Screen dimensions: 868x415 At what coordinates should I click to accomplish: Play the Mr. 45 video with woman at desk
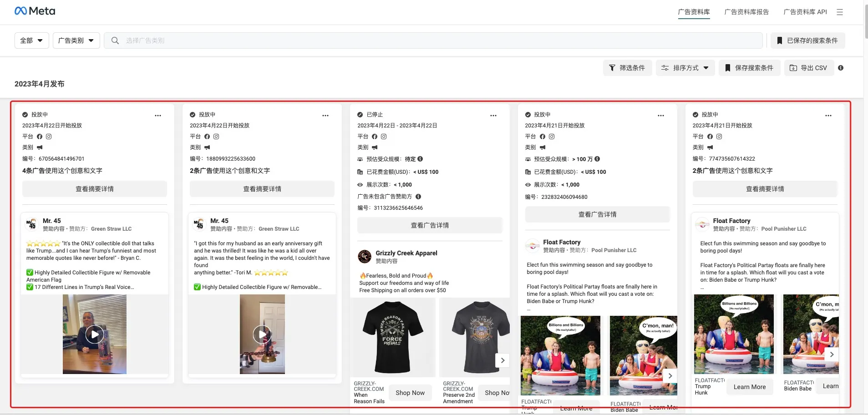pyautogui.click(x=95, y=334)
